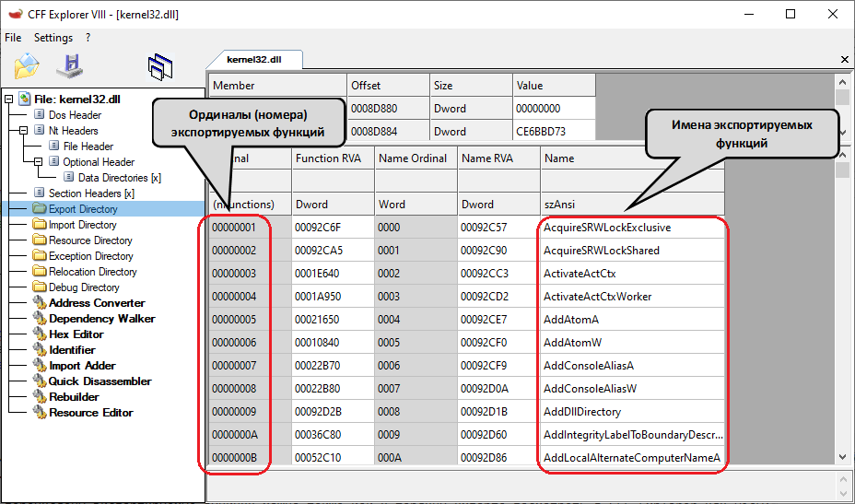Image resolution: width=855 pixels, height=504 pixels.
Task: Click Function RVA cell 00036C80
Action: (334, 434)
